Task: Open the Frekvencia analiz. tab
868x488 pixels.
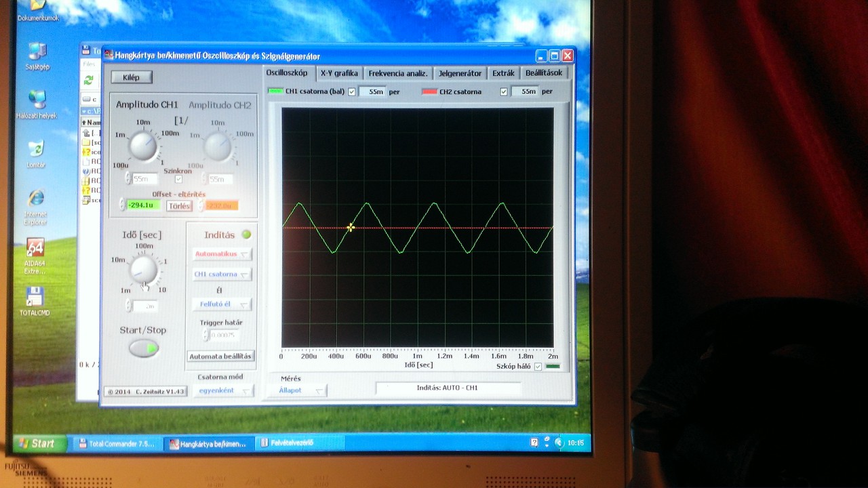Action: tap(398, 73)
